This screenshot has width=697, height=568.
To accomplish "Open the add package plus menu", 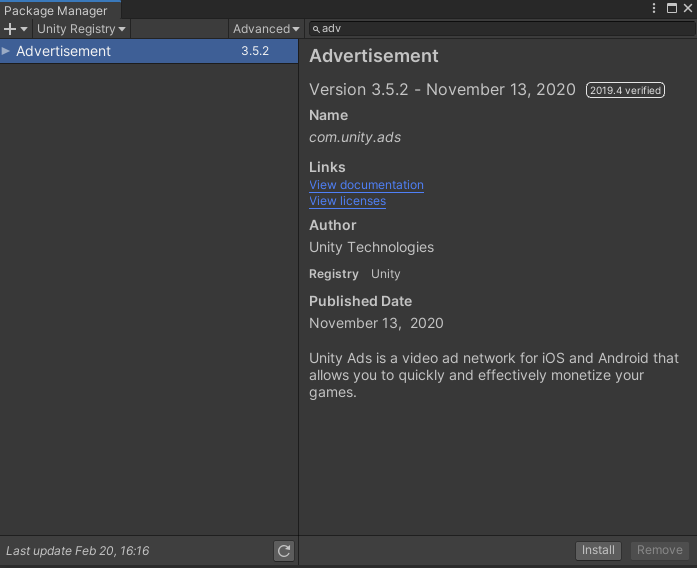I will 16,29.
